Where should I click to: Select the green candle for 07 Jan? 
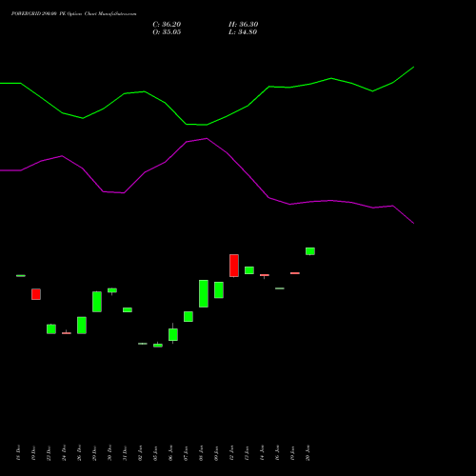188,316
